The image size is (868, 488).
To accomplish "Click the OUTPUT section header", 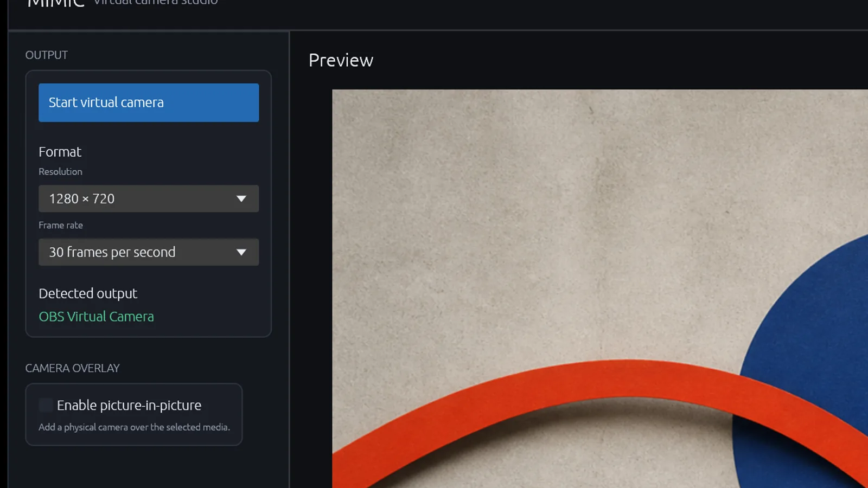I will click(x=47, y=55).
